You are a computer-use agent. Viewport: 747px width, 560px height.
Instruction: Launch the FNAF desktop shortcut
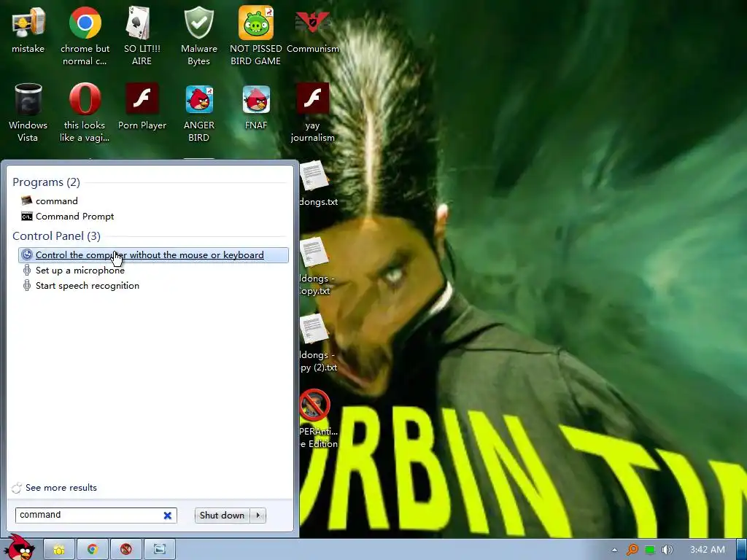tap(256, 106)
